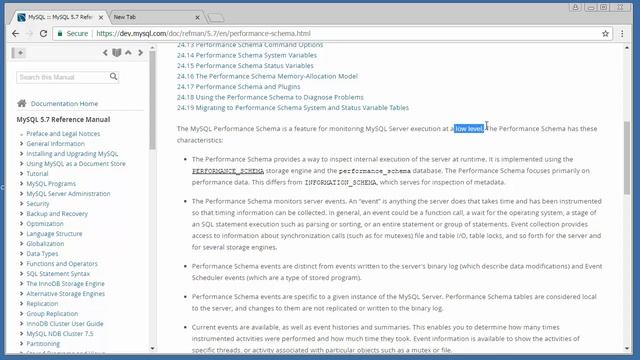Click the highlighted 'low level' text
This screenshot has height=360, width=640.
[x=469, y=129]
